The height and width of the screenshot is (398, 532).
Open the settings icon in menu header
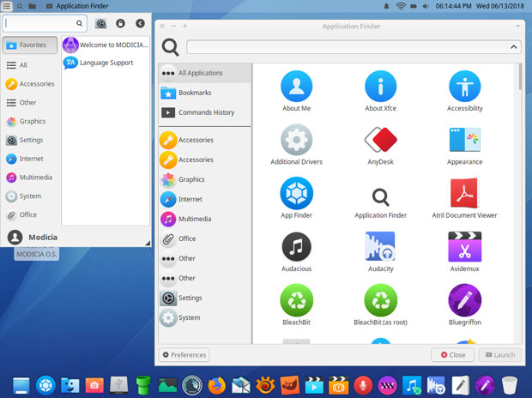click(100, 23)
